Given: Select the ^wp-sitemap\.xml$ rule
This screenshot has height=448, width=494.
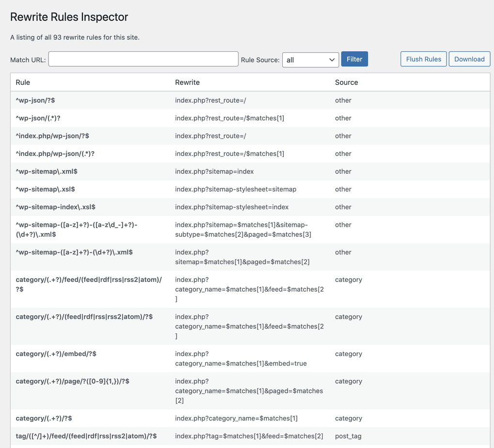Looking at the screenshot, I should coord(46,172).
